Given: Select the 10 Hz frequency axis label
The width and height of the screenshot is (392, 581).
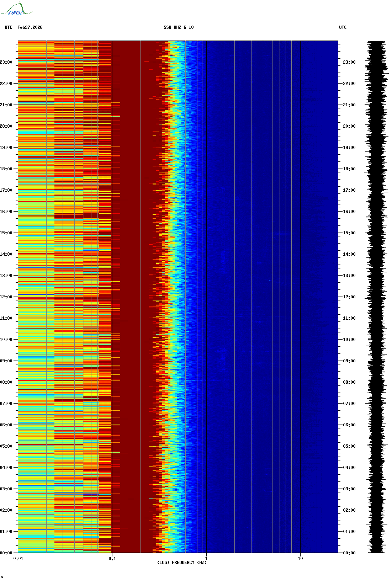Looking at the screenshot, I should click(300, 559).
